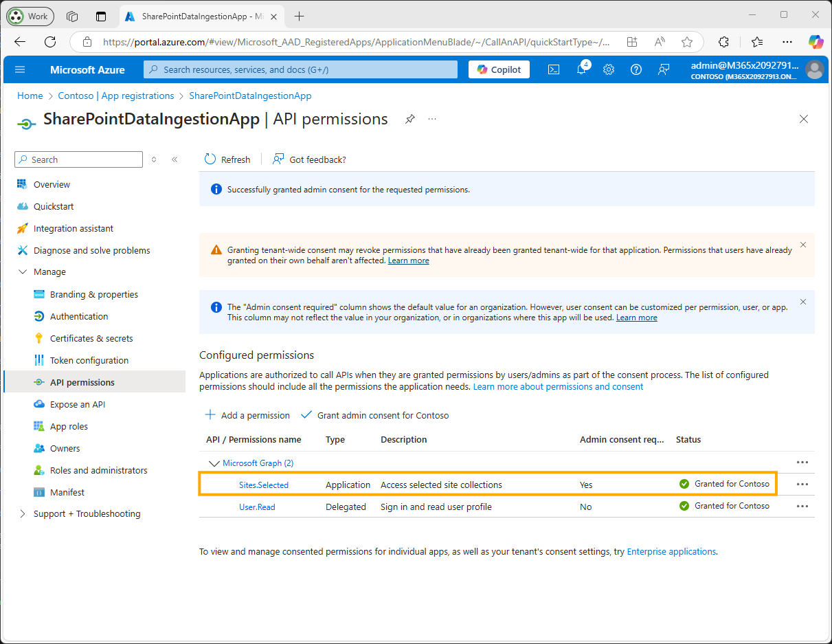Open the notifications bell
Image resolution: width=832 pixels, height=644 pixels.
pos(581,69)
